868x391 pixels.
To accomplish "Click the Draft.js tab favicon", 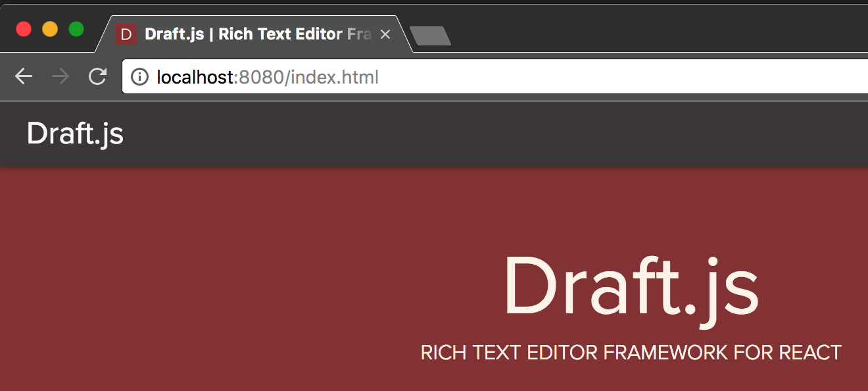I will point(126,34).
